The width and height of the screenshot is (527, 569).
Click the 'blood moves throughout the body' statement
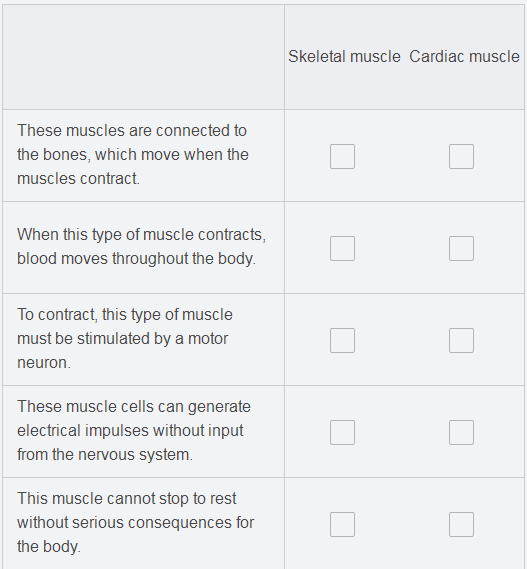[x=142, y=246]
